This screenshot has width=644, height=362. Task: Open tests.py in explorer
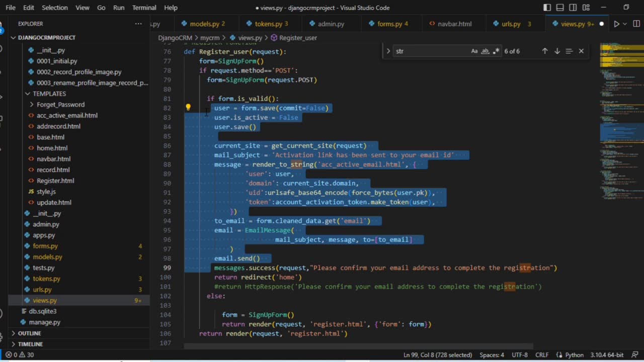tap(43, 267)
